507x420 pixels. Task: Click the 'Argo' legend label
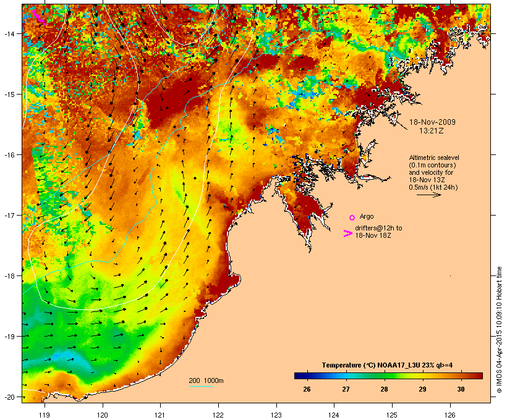(x=367, y=216)
